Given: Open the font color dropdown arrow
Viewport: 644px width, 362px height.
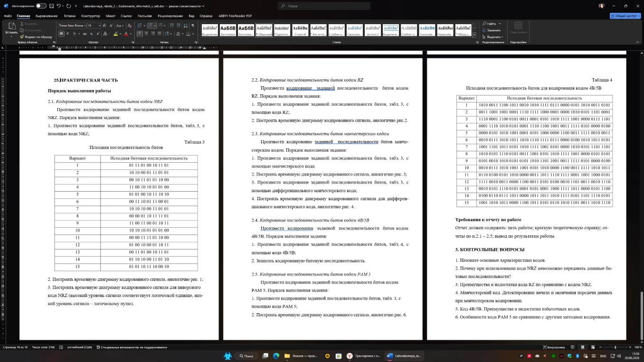Looking at the screenshot, I should pyautogui.click(x=131, y=34).
